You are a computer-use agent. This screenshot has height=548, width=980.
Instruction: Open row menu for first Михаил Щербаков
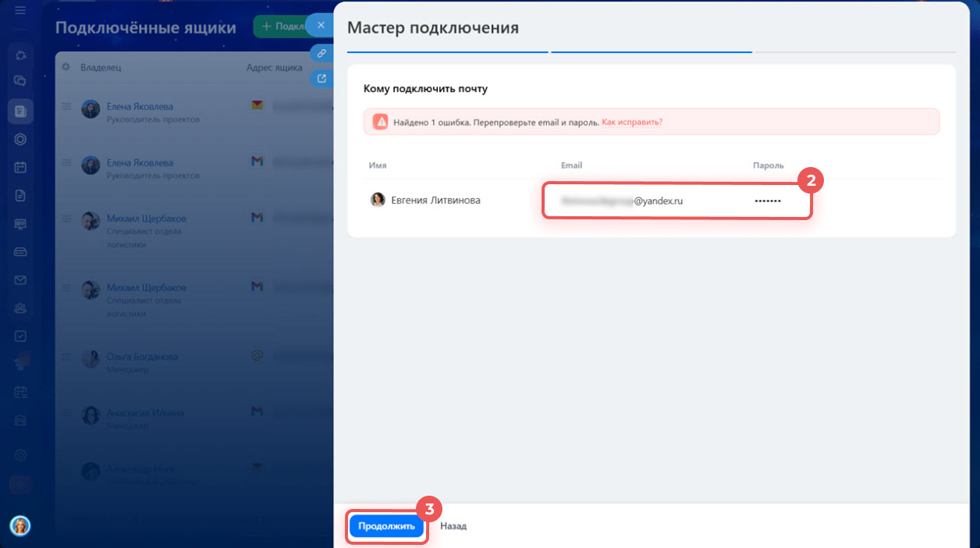[x=66, y=219]
